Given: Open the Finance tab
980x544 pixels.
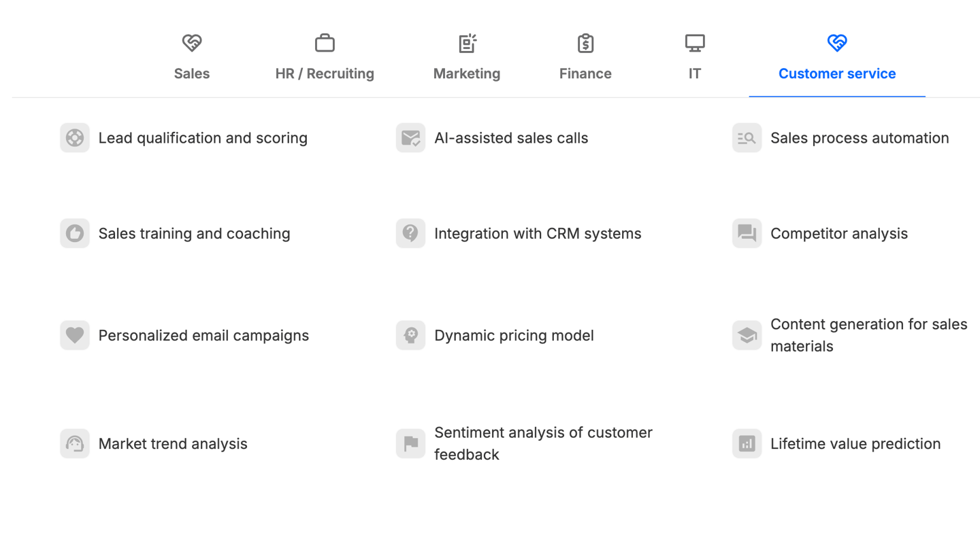Looking at the screenshot, I should (x=585, y=58).
